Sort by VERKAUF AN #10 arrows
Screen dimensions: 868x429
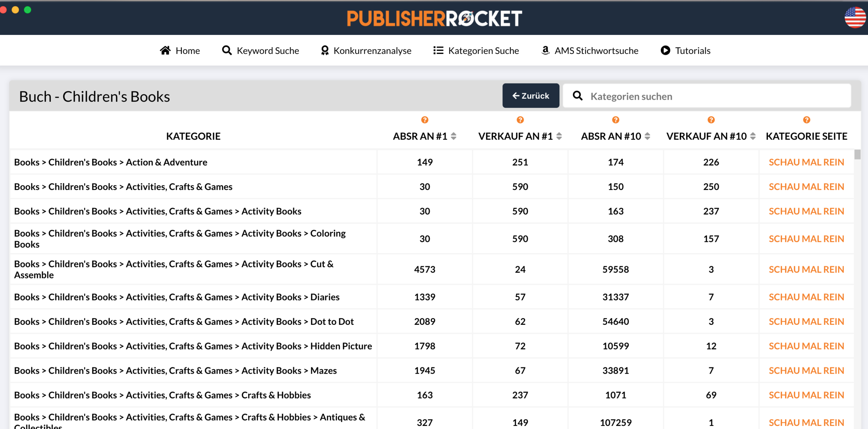tap(753, 136)
